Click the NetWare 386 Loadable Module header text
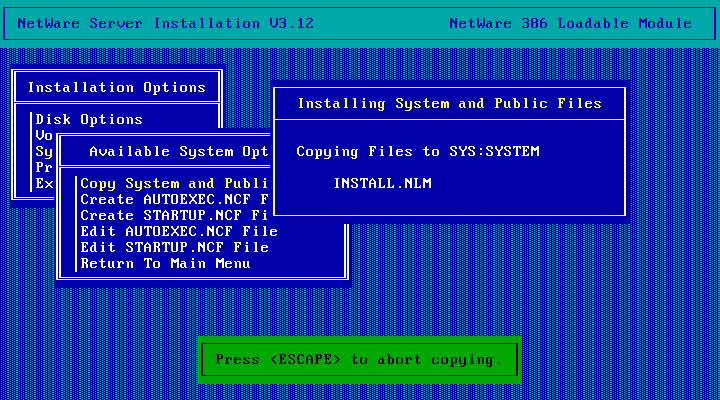The width and height of the screenshot is (720, 400). click(x=570, y=23)
